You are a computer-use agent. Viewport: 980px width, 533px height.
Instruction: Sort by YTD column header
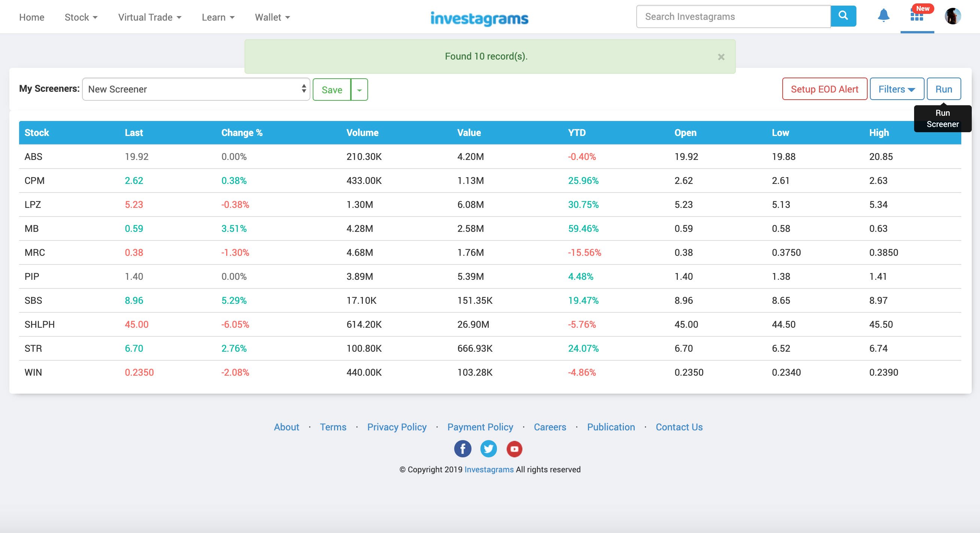coord(577,133)
